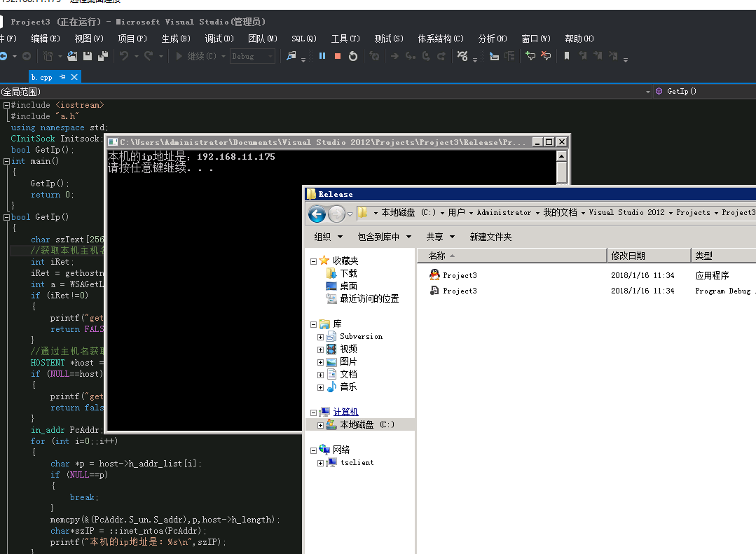This screenshot has height=554, width=756.
Task: Click the Forward button in Release explorer
Action: point(336,213)
